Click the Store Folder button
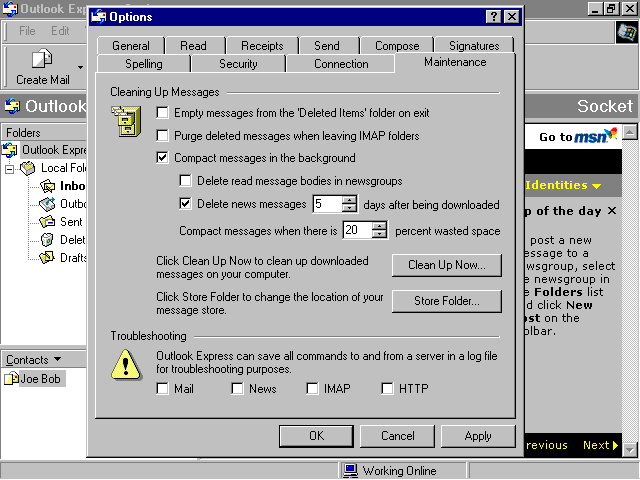Image resolution: width=640 pixels, height=480 pixels. click(x=447, y=301)
